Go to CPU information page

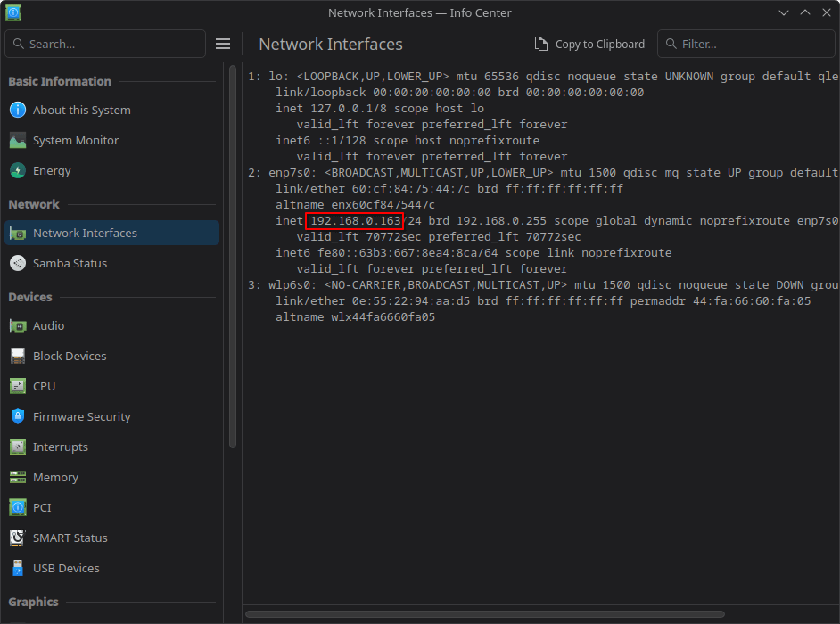tap(112, 386)
